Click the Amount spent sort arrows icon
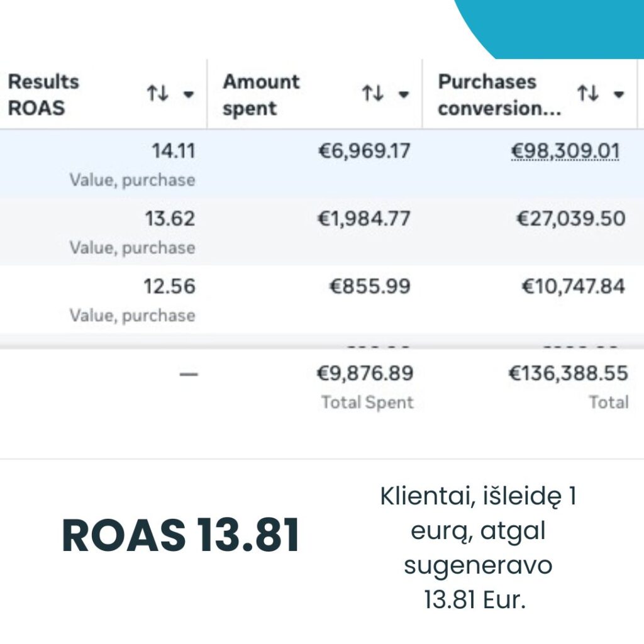Screen dimensions: 644x644 click(373, 94)
